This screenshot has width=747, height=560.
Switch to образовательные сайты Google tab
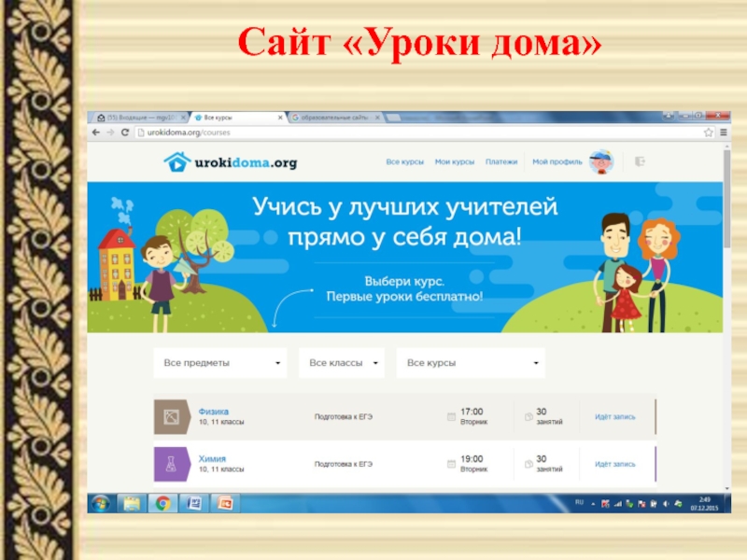tap(335, 118)
